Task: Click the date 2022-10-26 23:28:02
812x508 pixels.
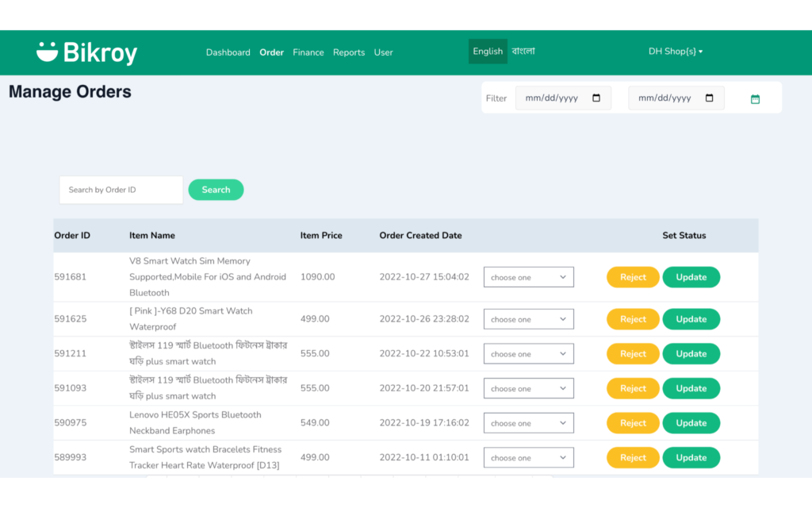Action: point(424,319)
